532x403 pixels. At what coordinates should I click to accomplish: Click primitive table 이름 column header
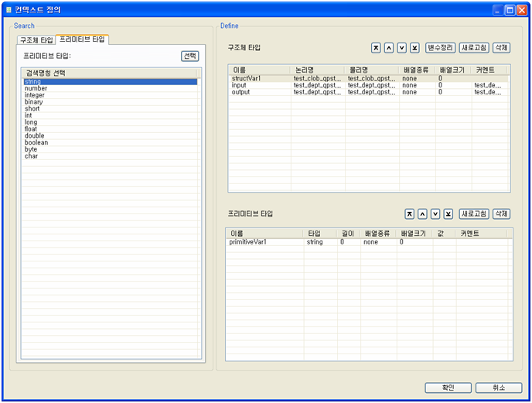click(x=264, y=234)
